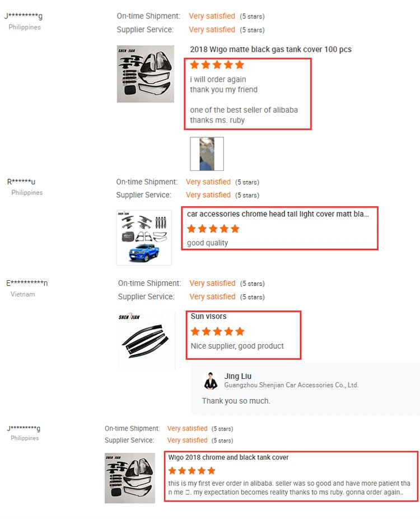Open Guangzhou Shenjian Car Accessories Co., Ltd. link
The width and height of the screenshot is (420, 519).
tap(291, 385)
